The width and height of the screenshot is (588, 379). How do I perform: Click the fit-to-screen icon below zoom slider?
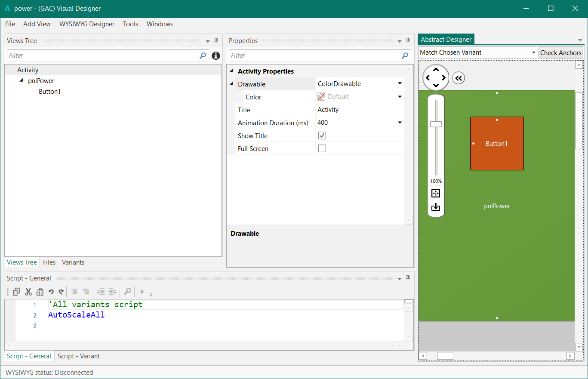point(436,193)
